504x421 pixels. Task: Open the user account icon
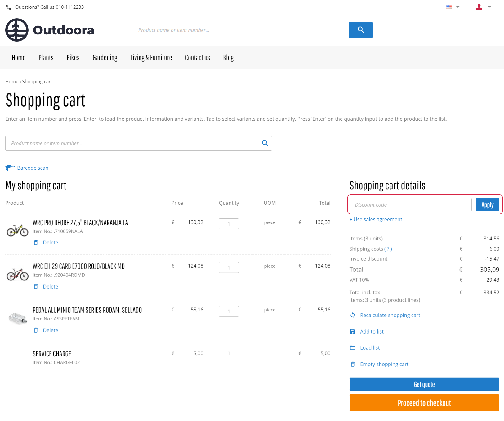[479, 7]
